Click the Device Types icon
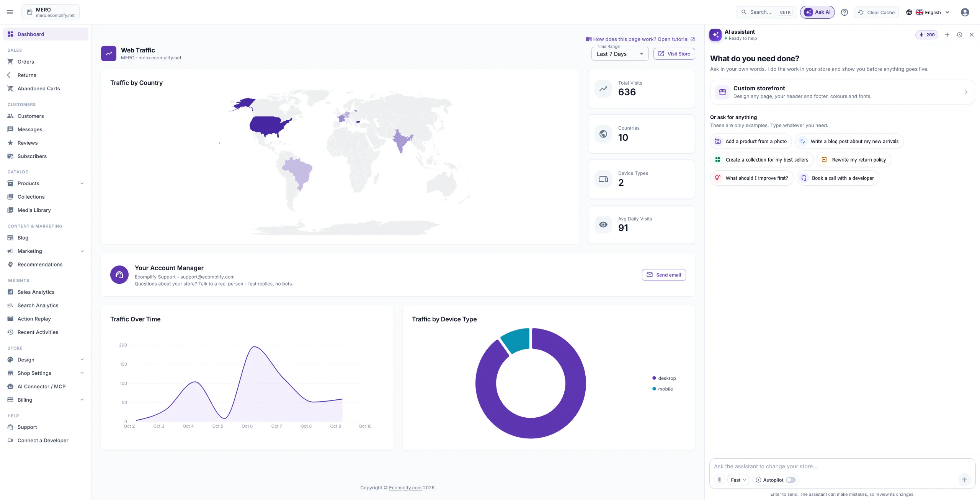 tap(603, 179)
